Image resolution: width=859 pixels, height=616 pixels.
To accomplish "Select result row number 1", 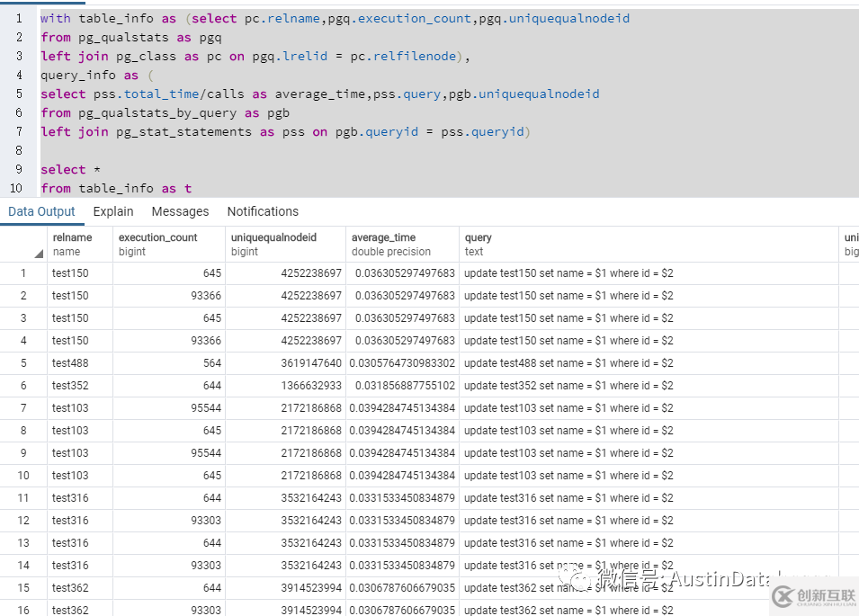I will (x=23, y=273).
